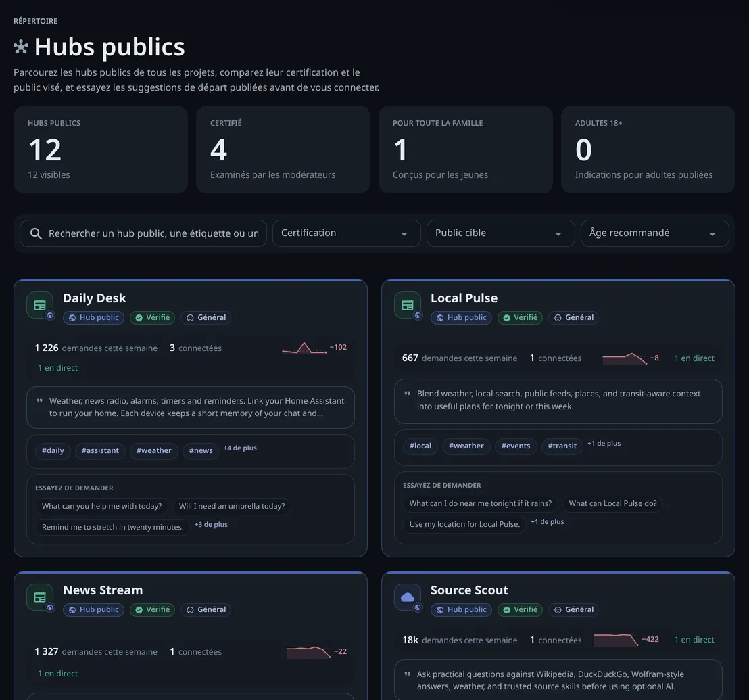Select the #weather tag on Local Pulse
The image size is (749, 700).
point(466,446)
